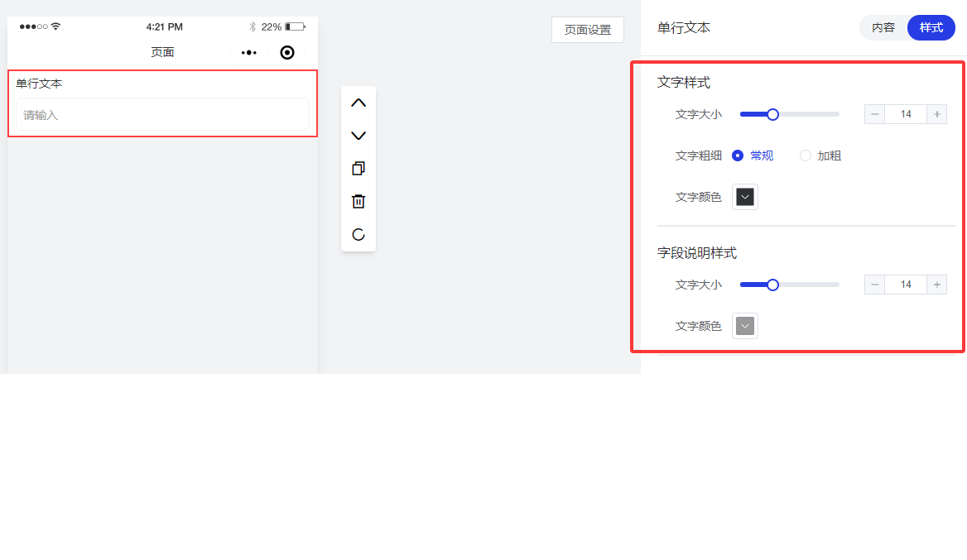Viewport: 967px width, 560px height.
Task: Decrease 文字样式 font size with minus button
Action: [874, 114]
